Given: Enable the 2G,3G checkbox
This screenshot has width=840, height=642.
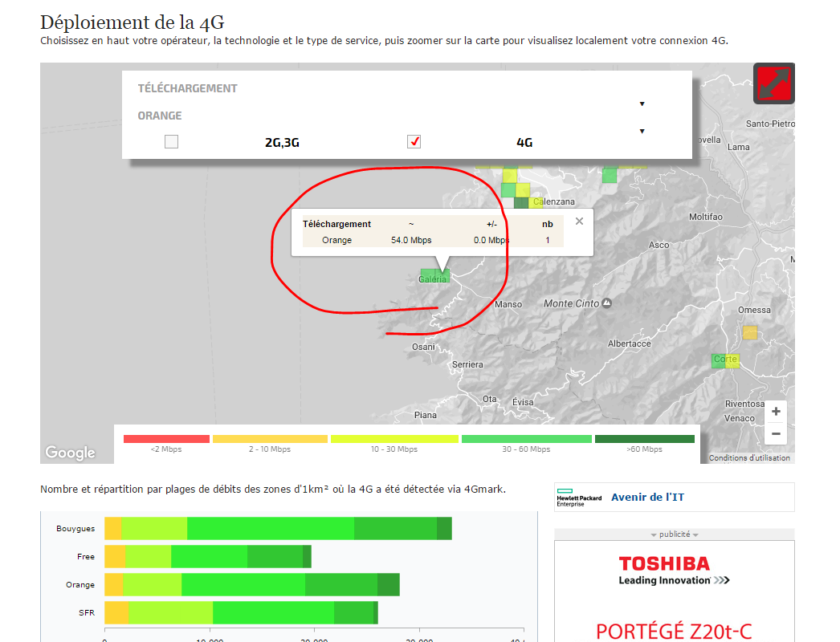Looking at the screenshot, I should [171, 142].
